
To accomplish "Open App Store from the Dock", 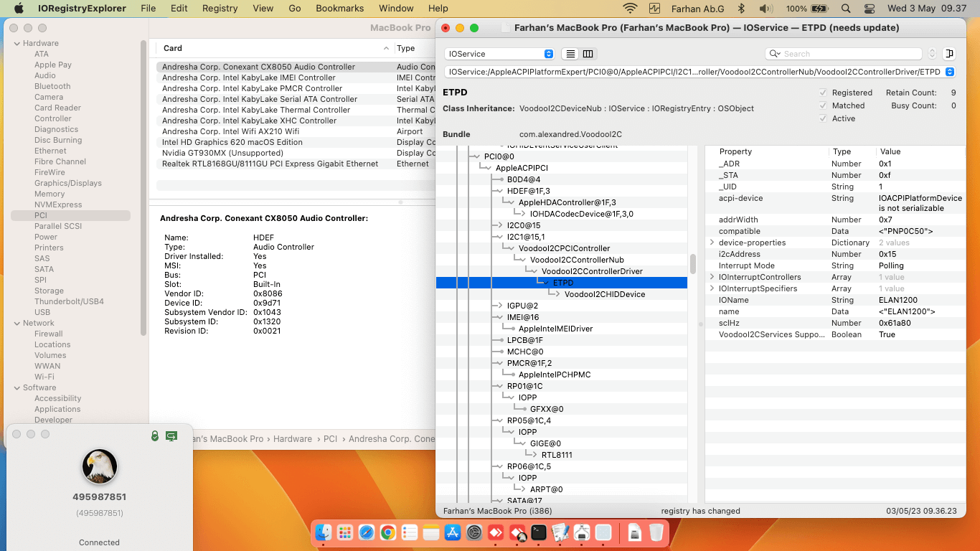I will coord(453,532).
